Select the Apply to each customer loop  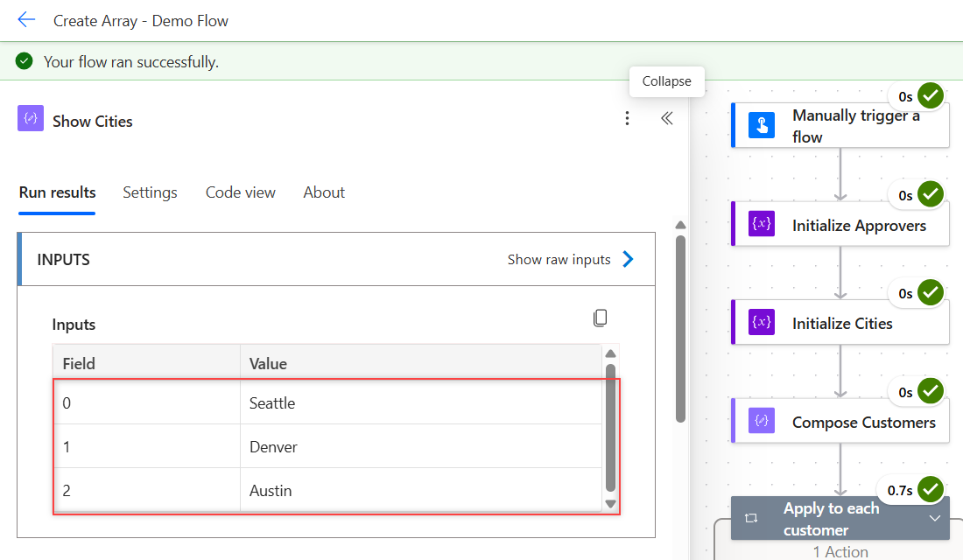(x=840, y=519)
